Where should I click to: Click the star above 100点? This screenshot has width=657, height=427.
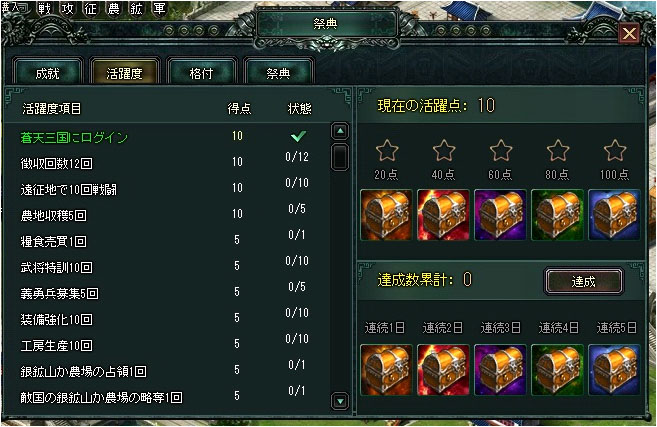coord(615,150)
